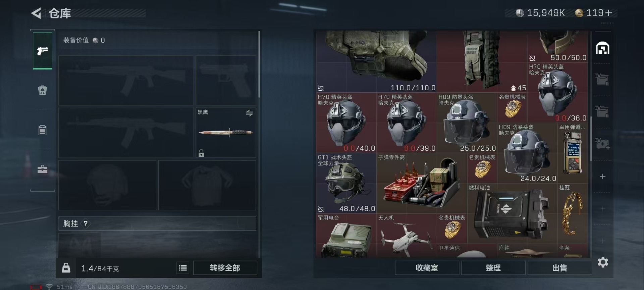Click 出售 to sell items
The width and height of the screenshot is (644, 290).
(x=559, y=268)
